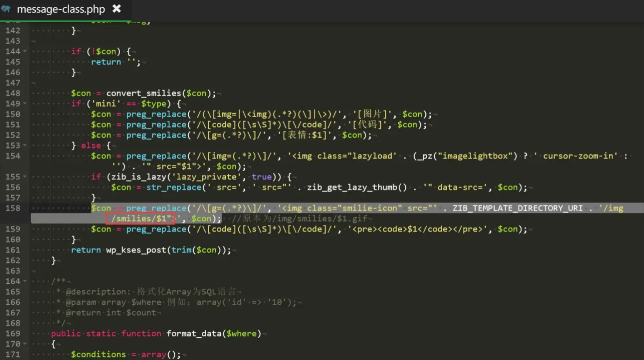Collapse the doc comment at line 164
The height and width of the screenshot is (360, 644).
[25, 282]
